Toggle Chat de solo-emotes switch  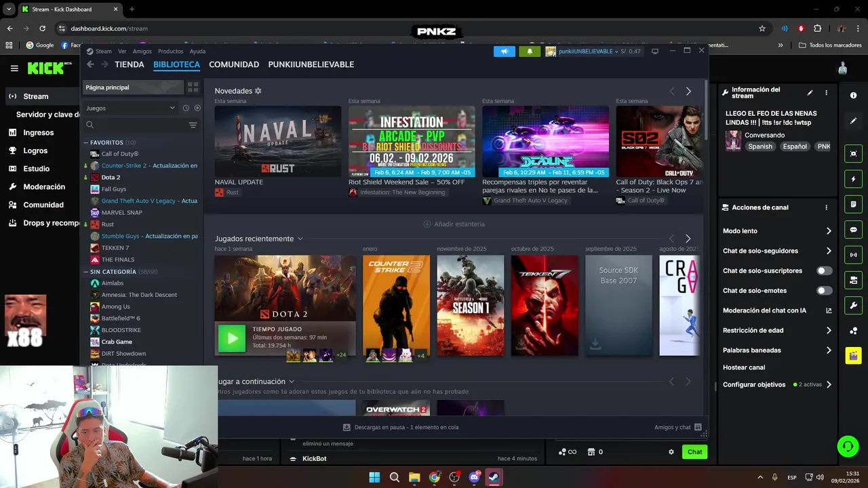824,291
